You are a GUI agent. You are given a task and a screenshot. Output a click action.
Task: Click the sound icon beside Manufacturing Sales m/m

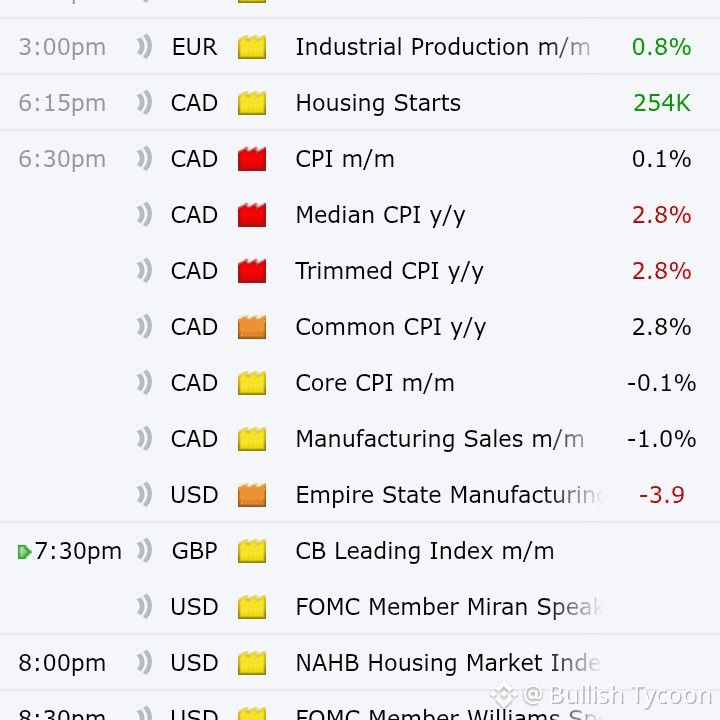tap(145, 439)
